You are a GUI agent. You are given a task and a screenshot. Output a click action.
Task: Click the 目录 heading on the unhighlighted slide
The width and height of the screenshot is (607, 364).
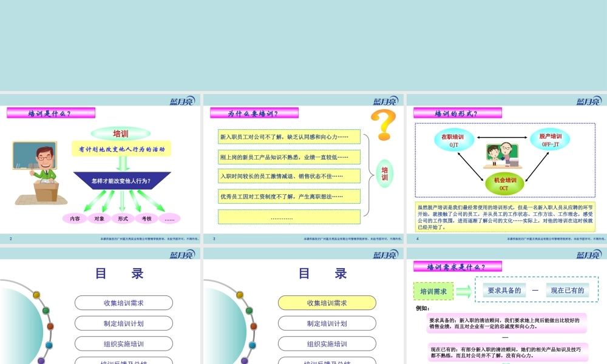(119, 274)
